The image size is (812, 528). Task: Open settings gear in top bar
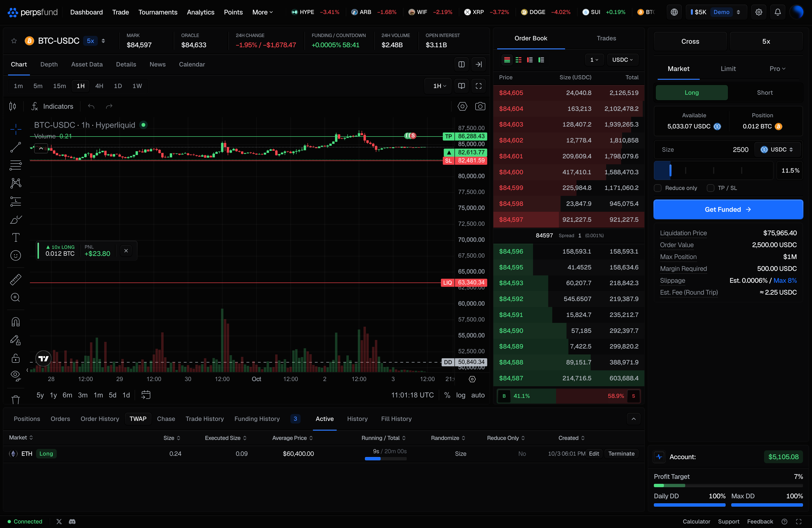pos(758,12)
